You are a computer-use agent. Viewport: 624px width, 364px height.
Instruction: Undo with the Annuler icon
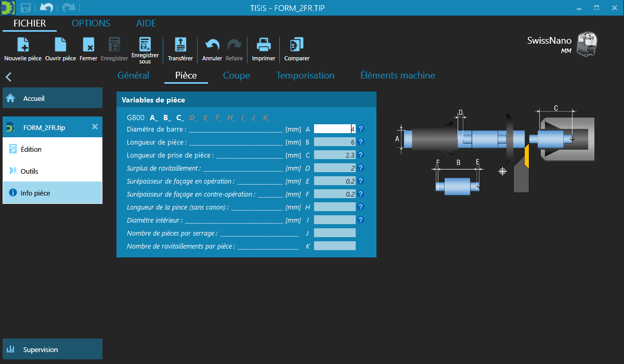212,45
